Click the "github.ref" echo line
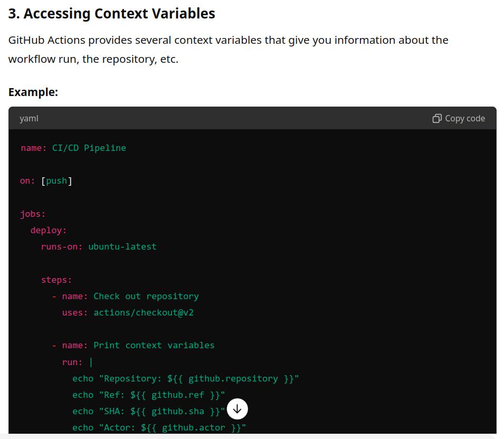This screenshot has width=504, height=439. click(x=149, y=395)
